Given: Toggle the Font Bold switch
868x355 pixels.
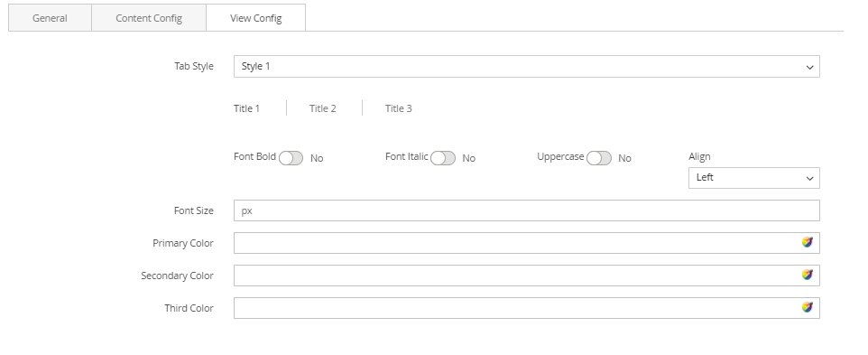Looking at the screenshot, I should pyautogui.click(x=291, y=158).
